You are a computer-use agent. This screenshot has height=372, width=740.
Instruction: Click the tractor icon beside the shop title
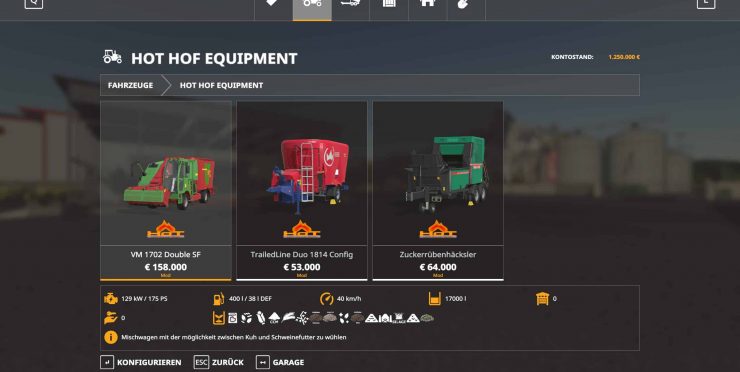click(x=112, y=57)
